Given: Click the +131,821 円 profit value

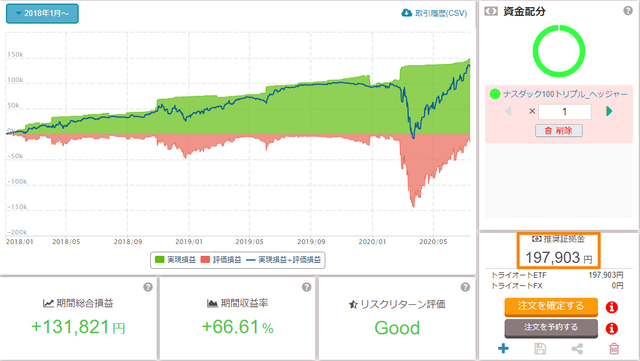Looking at the screenshot, I should (x=78, y=328).
